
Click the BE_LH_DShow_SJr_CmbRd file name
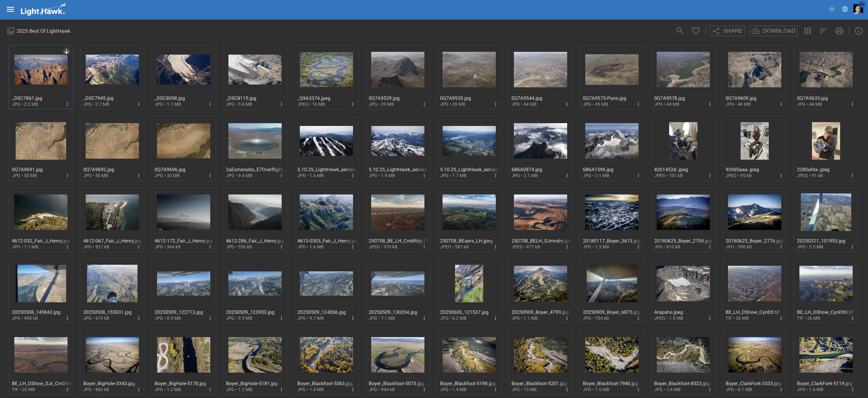click(41, 384)
